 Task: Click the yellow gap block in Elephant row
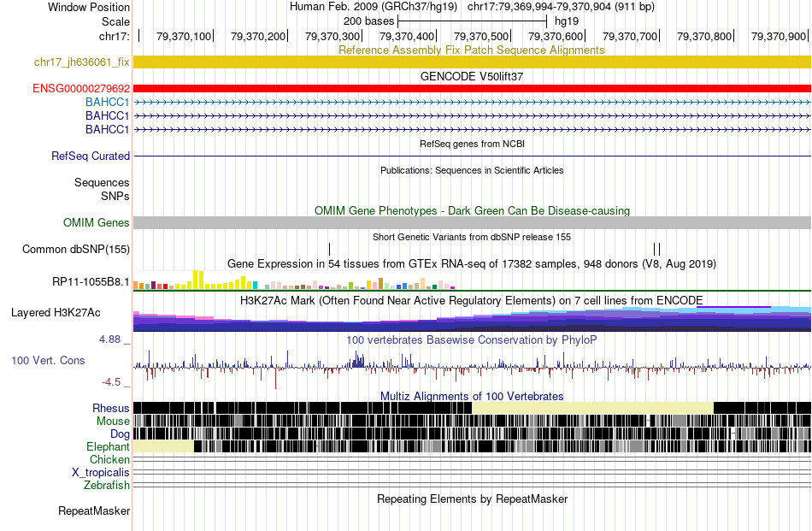point(163,446)
